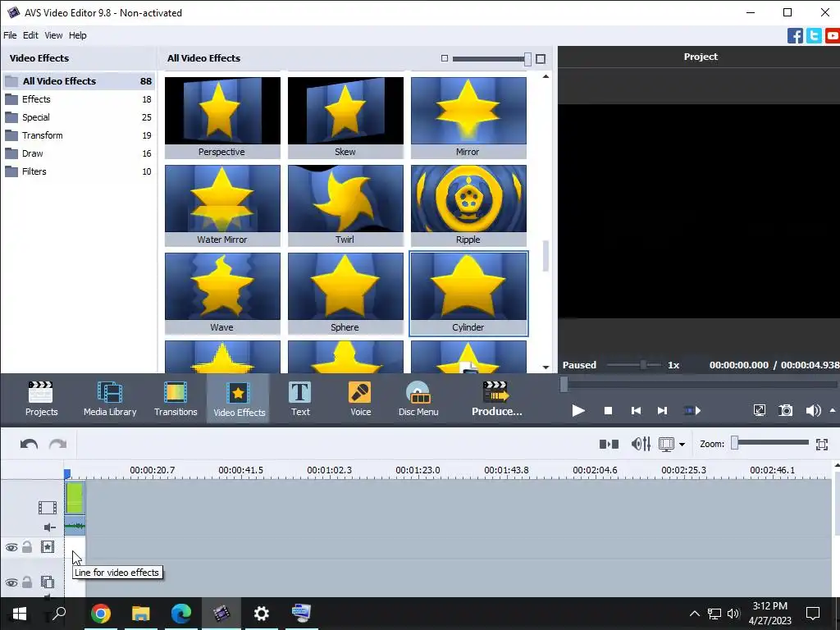Open the Disc Menu section

418,399
